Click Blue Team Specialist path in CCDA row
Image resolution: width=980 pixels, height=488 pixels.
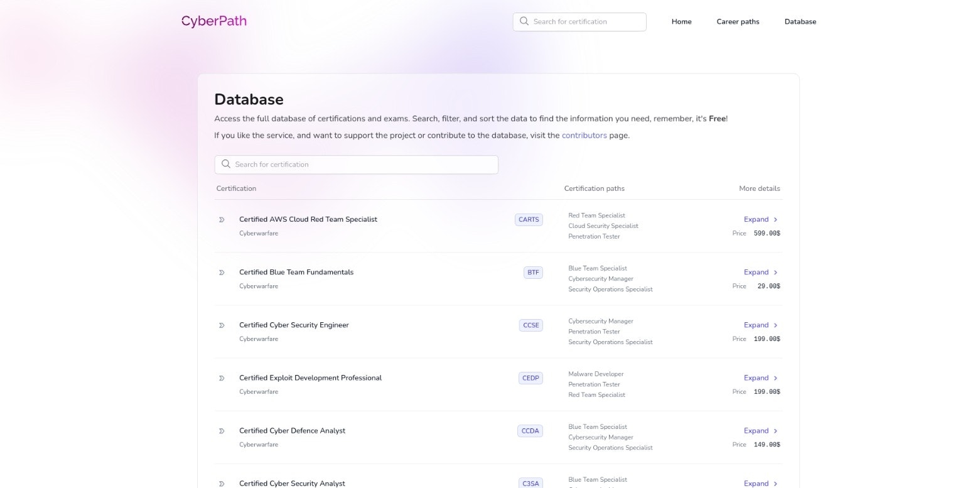[x=598, y=426]
